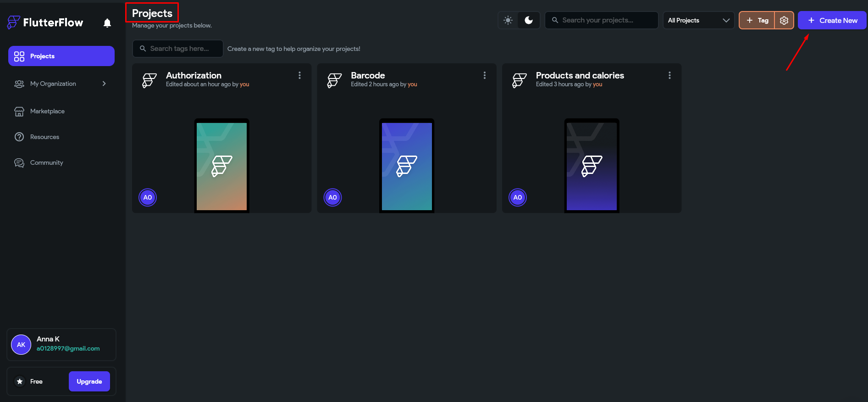Click the AK user avatar
868x402 pixels.
(x=21, y=345)
